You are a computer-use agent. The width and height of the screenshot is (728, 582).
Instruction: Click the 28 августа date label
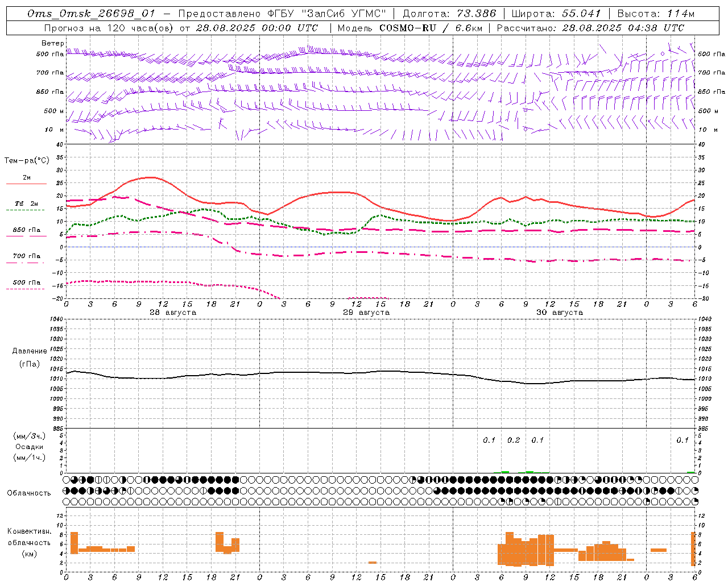pyautogui.click(x=173, y=313)
